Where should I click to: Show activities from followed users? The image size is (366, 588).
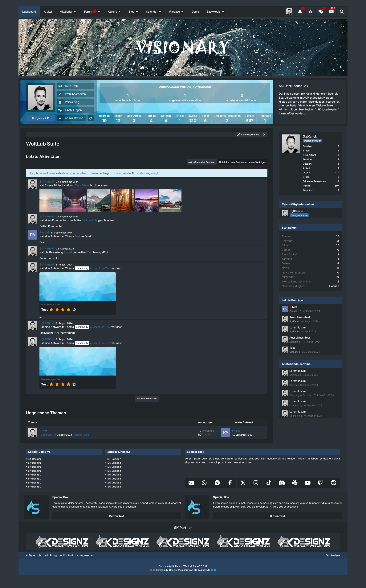tap(242, 162)
